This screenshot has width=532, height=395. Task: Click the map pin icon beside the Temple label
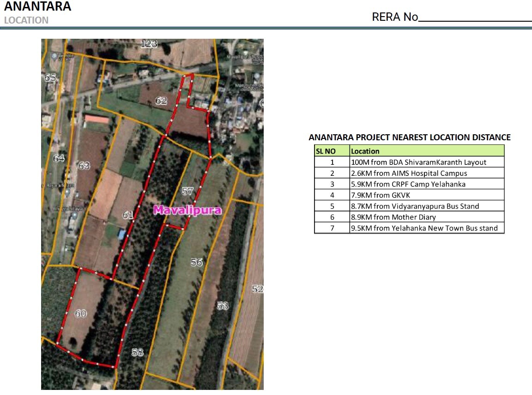coord(55,56)
